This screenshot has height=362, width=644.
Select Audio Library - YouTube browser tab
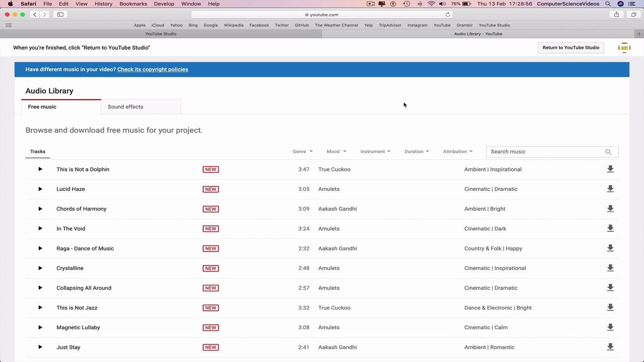click(478, 34)
